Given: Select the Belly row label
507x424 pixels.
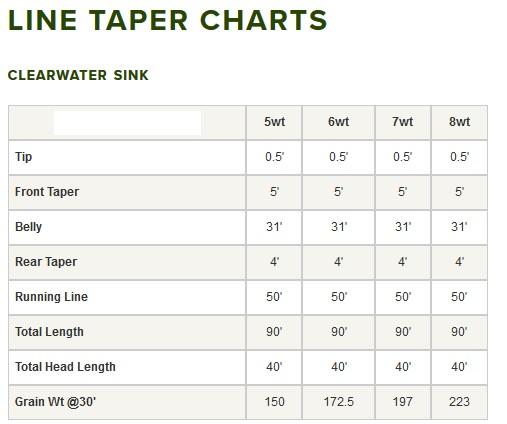Looking at the screenshot, I should point(28,227).
